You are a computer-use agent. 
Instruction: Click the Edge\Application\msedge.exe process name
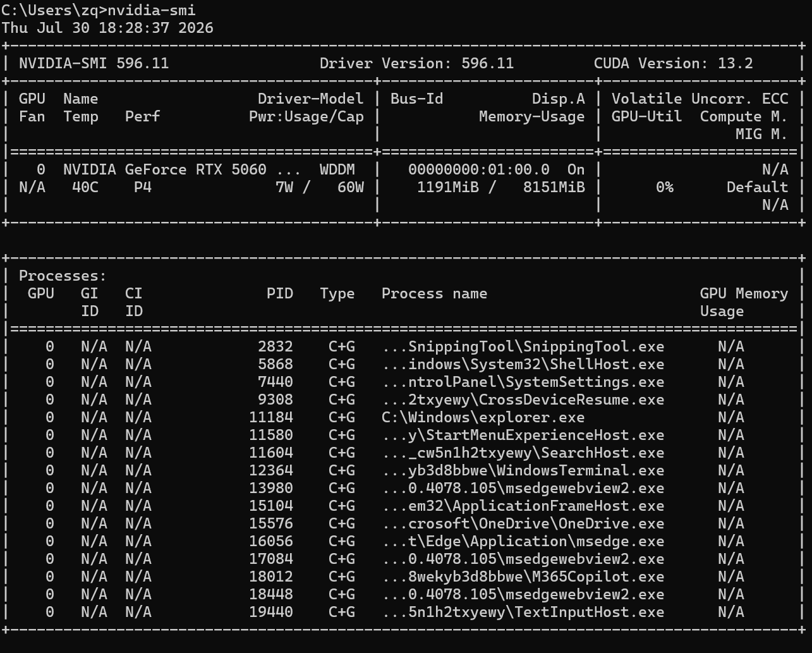click(523, 541)
